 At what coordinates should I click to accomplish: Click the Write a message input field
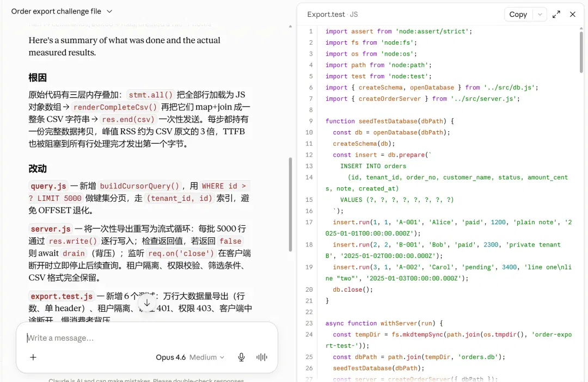[146, 338]
